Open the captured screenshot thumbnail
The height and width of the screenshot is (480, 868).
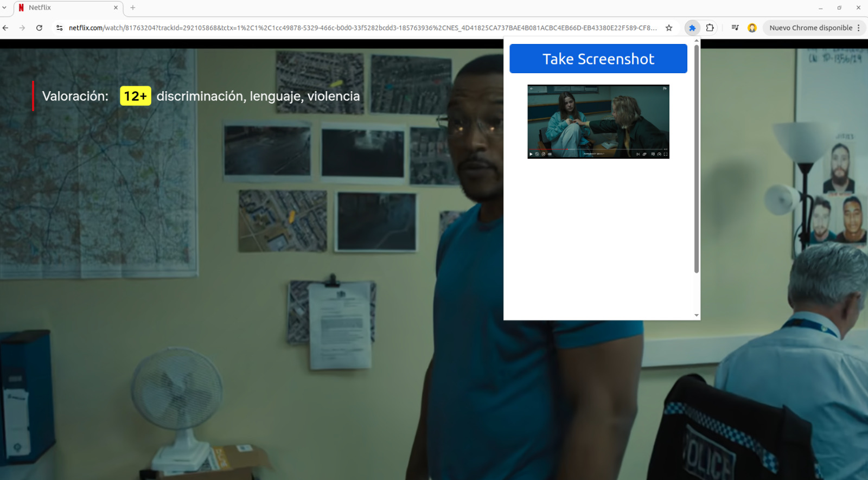tap(598, 121)
